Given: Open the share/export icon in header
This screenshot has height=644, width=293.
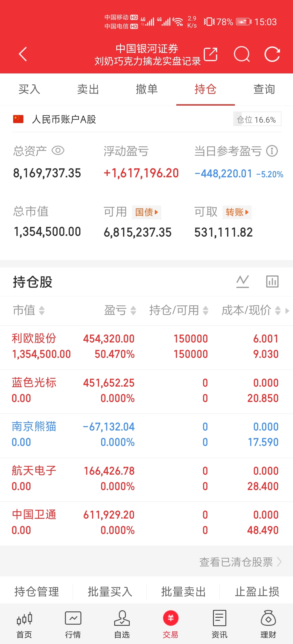Looking at the screenshot, I should [210, 54].
